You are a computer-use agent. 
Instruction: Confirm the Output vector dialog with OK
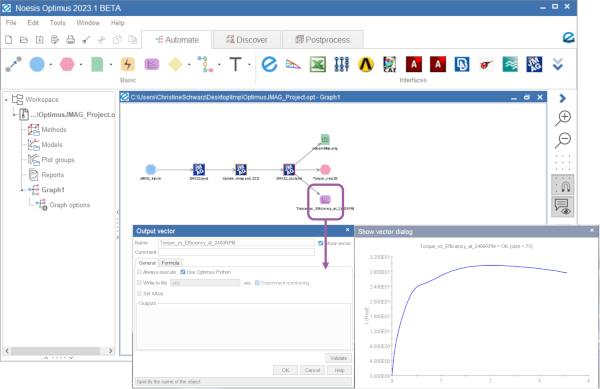click(x=285, y=370)
